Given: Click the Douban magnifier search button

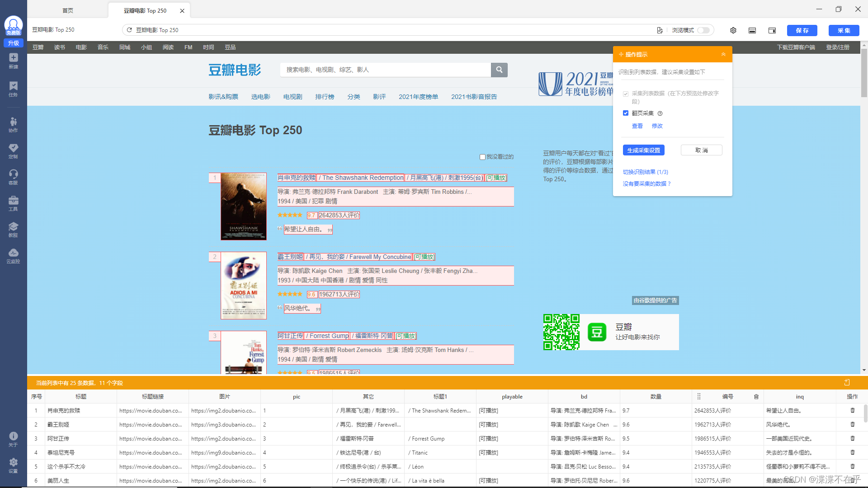Looking at the screenshot, I should click(499, 70).
